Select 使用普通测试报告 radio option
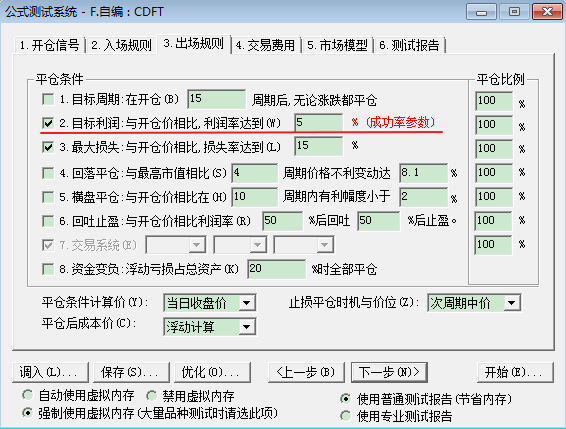The height and width of the screenshot is (429, 566). click(345, 399)
